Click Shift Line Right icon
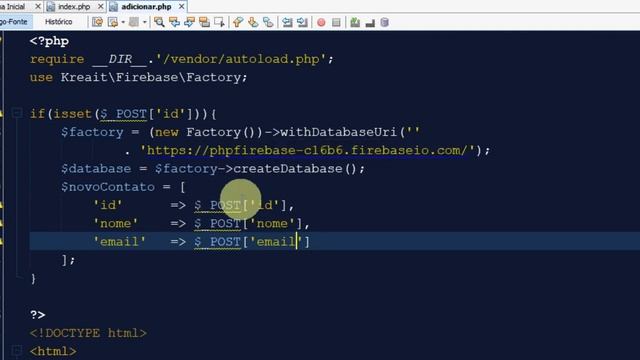The height and width of the screenshot is (360, 640). pyautogui.click(x=302, y=22)
